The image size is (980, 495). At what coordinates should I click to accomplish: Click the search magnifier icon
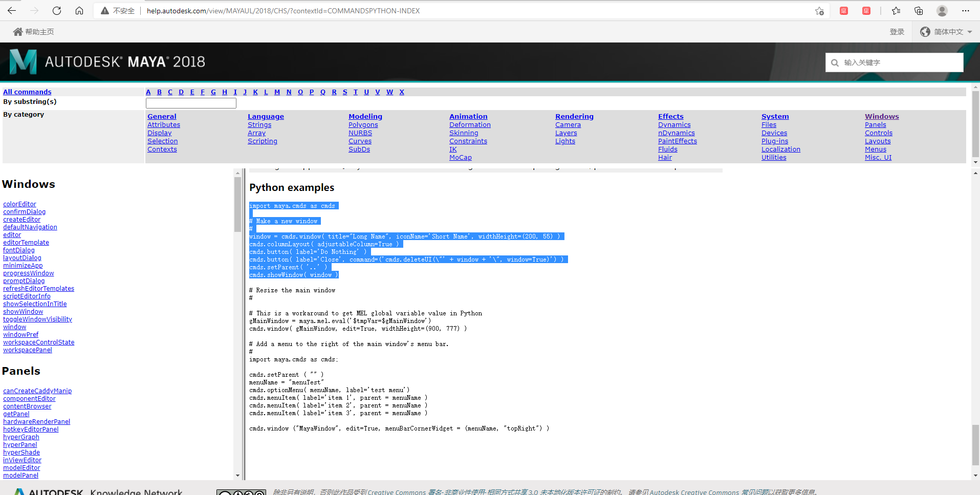835,63
